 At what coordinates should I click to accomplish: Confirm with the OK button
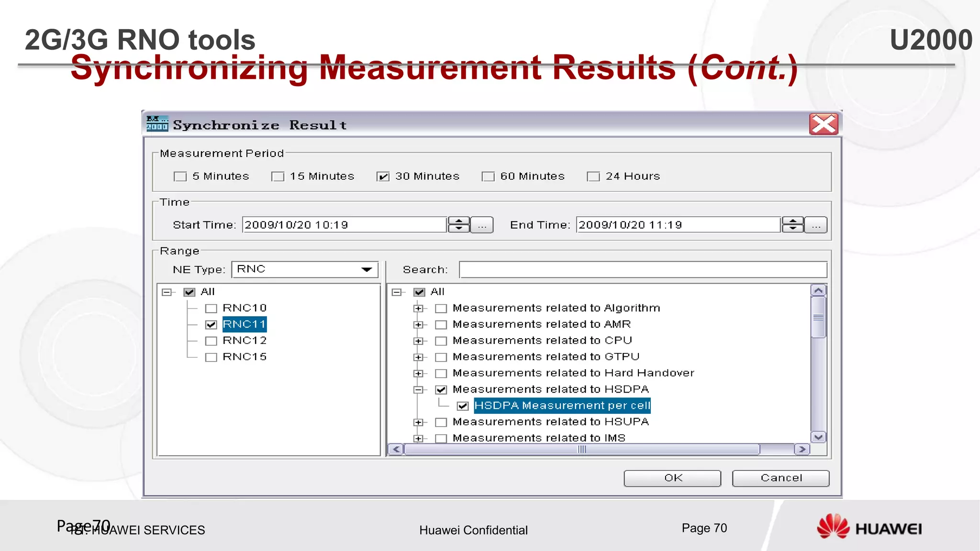(x=672, y=478)
